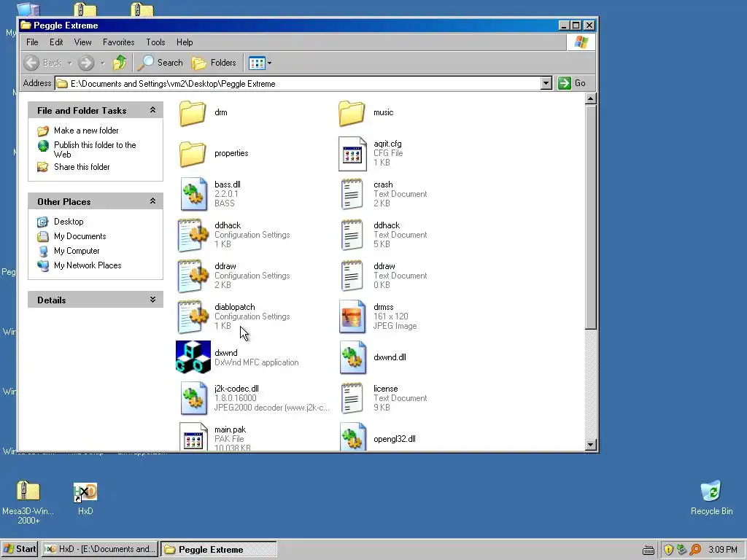Click the security shield tray icon
The image size is (747, 560).
(x=668, y=550)
